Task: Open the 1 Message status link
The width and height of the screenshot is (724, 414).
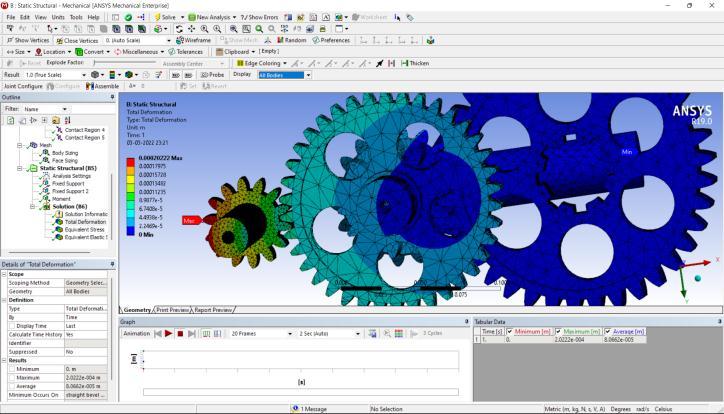Action: click(x=310, y=409)
